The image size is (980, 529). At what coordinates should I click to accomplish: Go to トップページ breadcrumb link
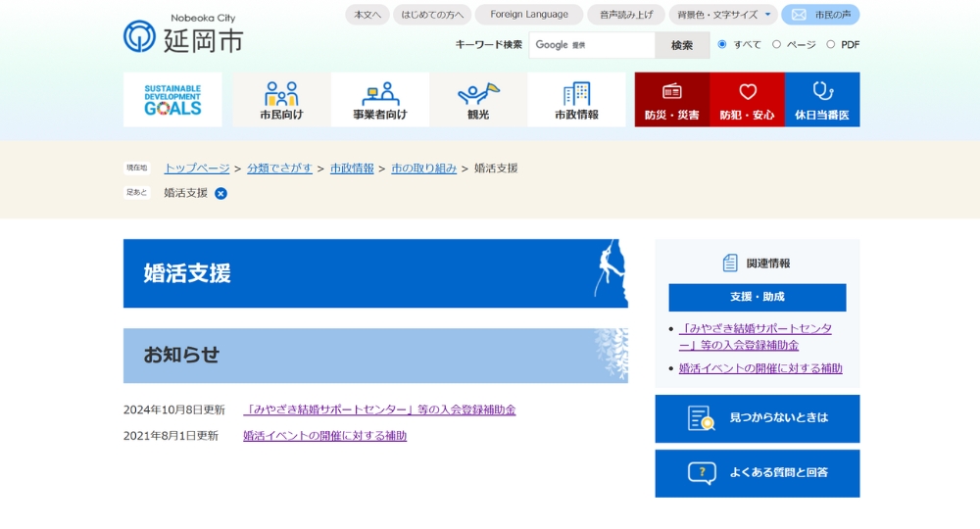point(197,168)
